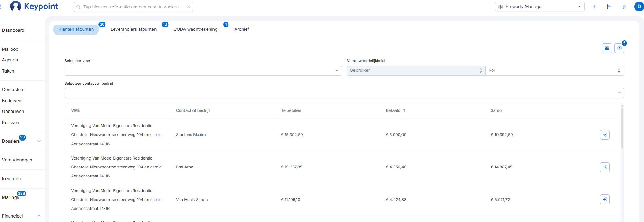Open Taken in sidebar
The height and width of the screenshot is (222, 644).
pos(8,71)
